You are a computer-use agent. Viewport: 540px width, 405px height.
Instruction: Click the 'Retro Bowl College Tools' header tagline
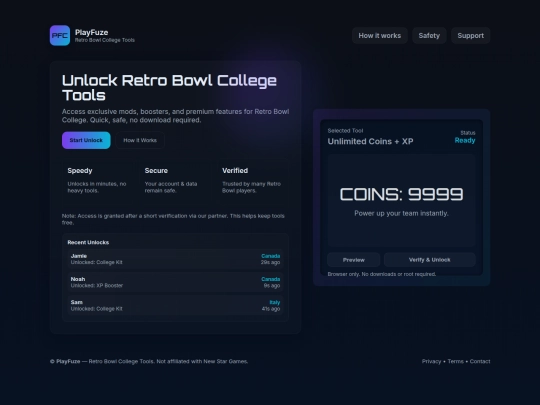105,40
